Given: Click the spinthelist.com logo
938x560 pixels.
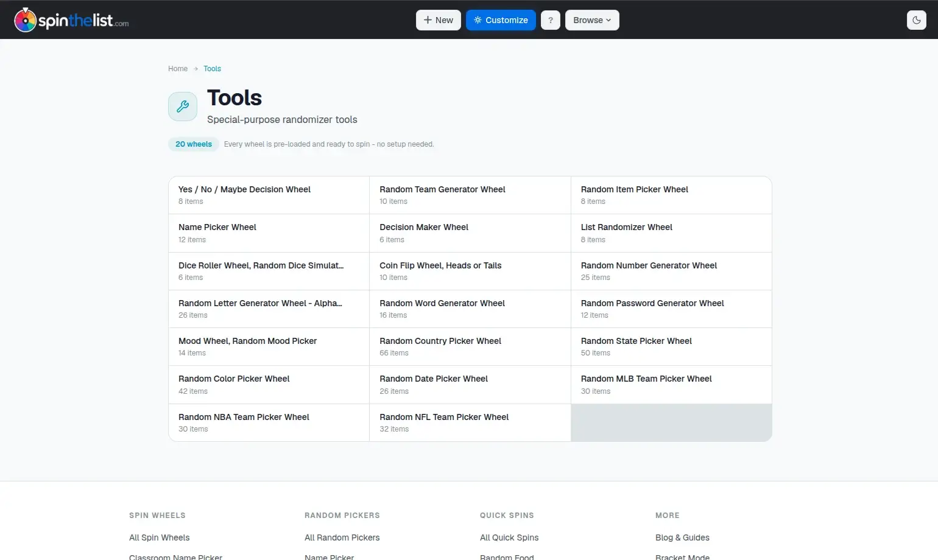Looking at the screenshot, I should [71, 20].
